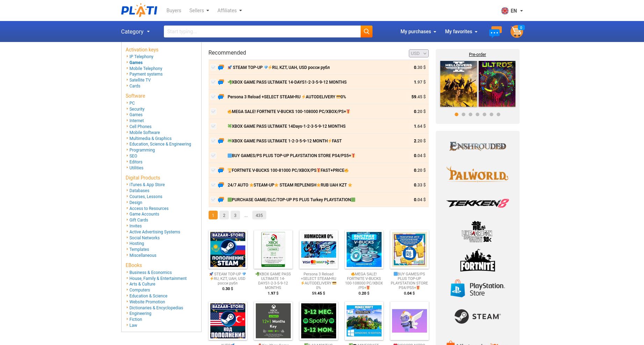Open the My purchases dropdown

[418, 31]
